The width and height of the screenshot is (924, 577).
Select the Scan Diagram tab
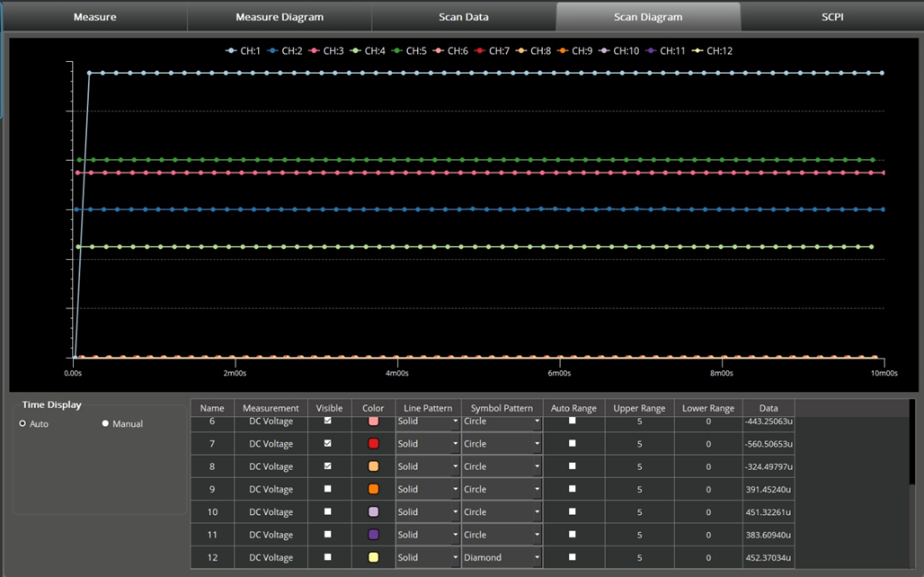(x=648, y=16)
